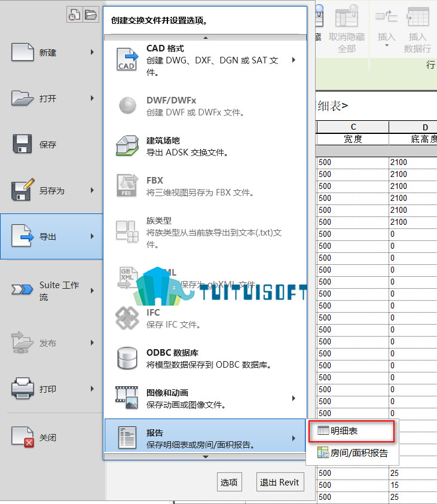
Task: Click the DWF/DWFx sphere icon
Action: point(127,105)
